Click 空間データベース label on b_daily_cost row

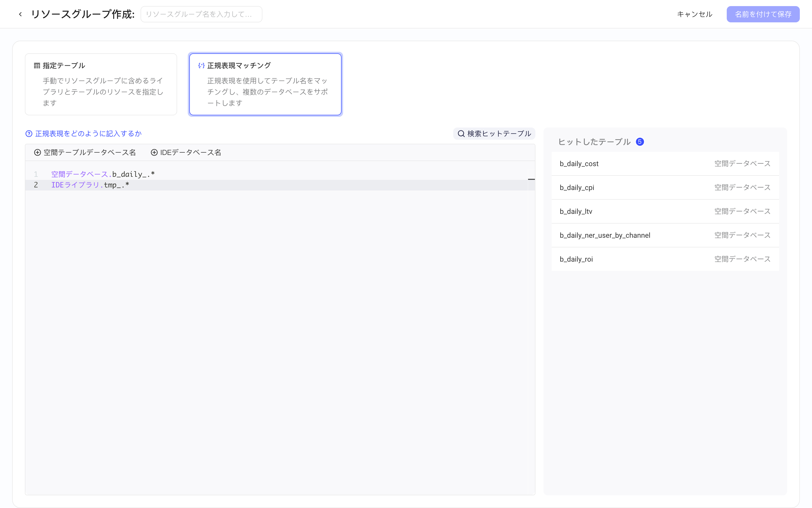742,164
